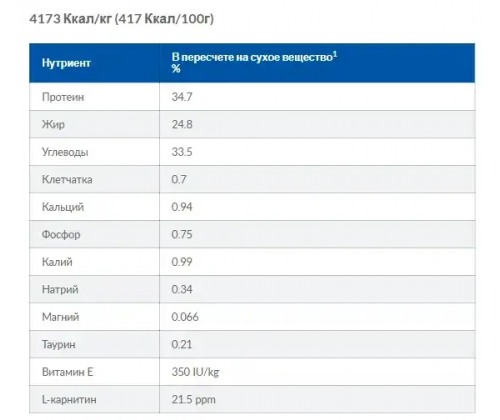Screen dimensions: 500x420
Task: Click the Таурин row label
Action: click(59, 344)
